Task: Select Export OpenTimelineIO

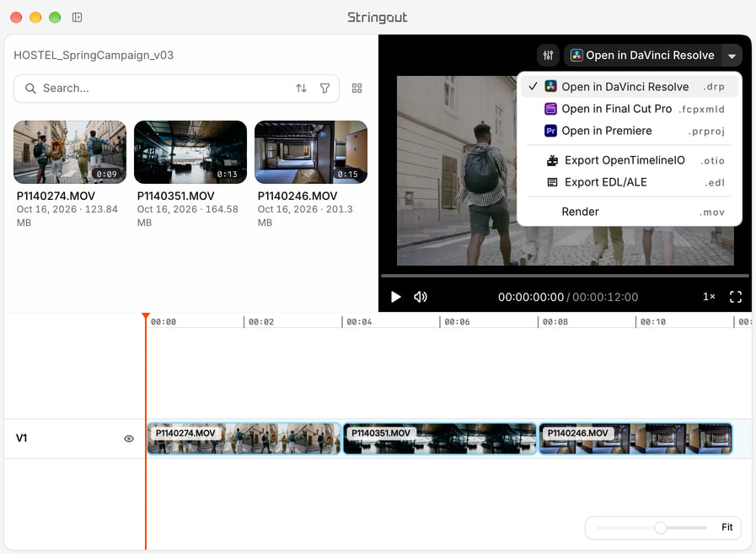Action: click(630, 160)
